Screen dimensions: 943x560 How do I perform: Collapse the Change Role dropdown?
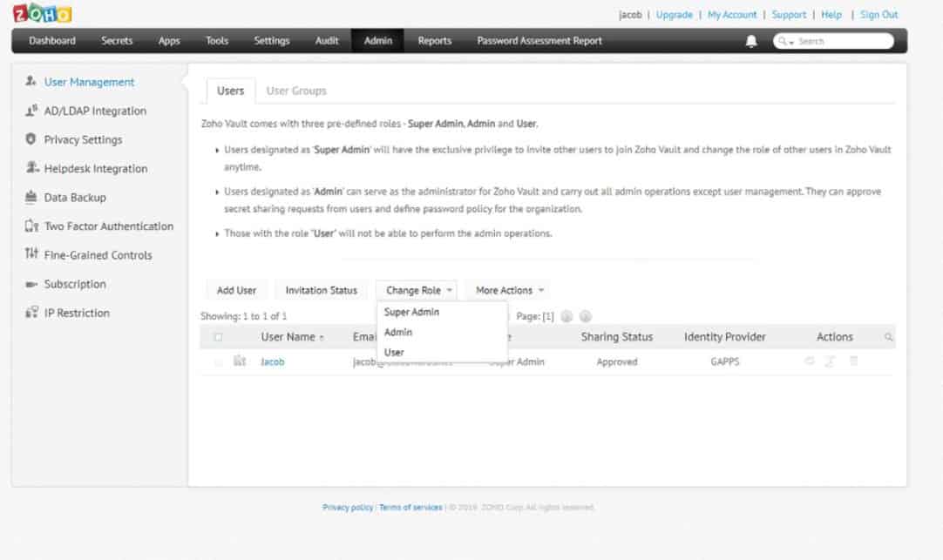point(419,290)
